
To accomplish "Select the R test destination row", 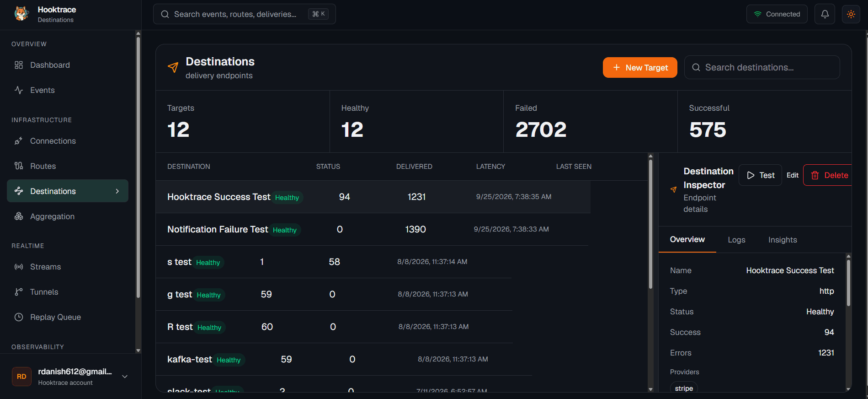I will pos(334,327).
